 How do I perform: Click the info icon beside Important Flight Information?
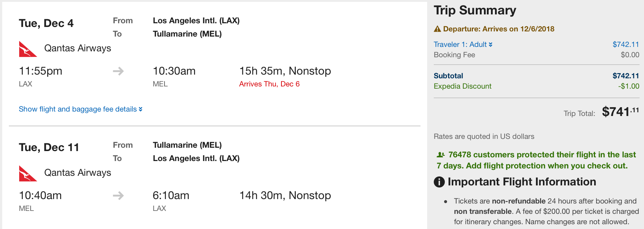click(439, 182)
